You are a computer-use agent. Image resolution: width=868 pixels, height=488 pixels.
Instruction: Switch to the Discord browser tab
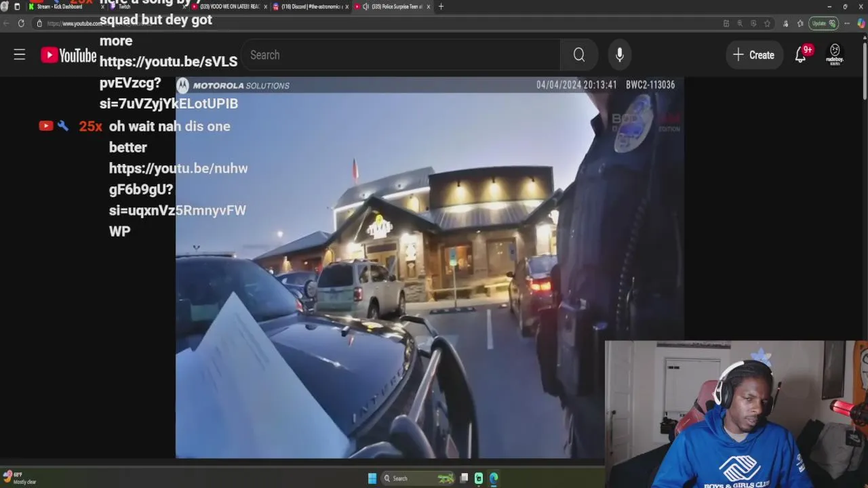pos(309,7)
